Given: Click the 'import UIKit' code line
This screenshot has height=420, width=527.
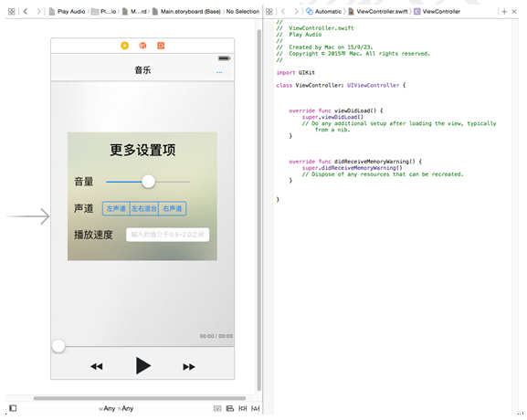Looking at the screenshot, I should [295, 72].
